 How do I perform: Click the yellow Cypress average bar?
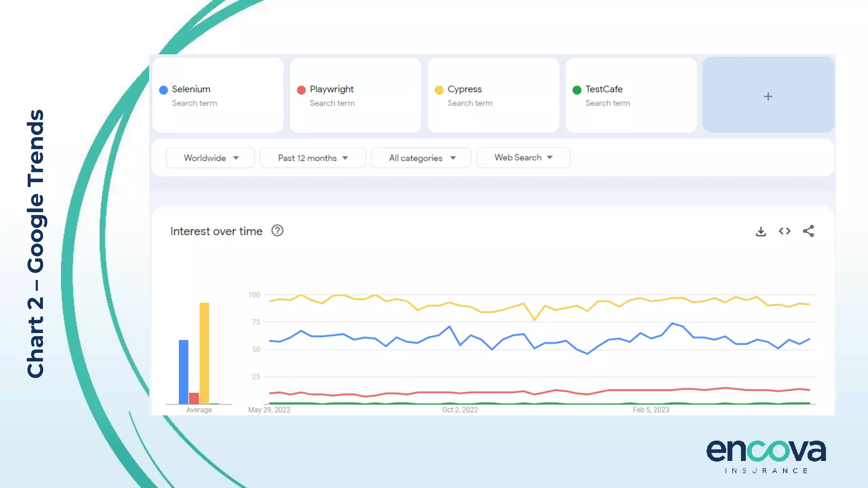[x=204, y=353]
